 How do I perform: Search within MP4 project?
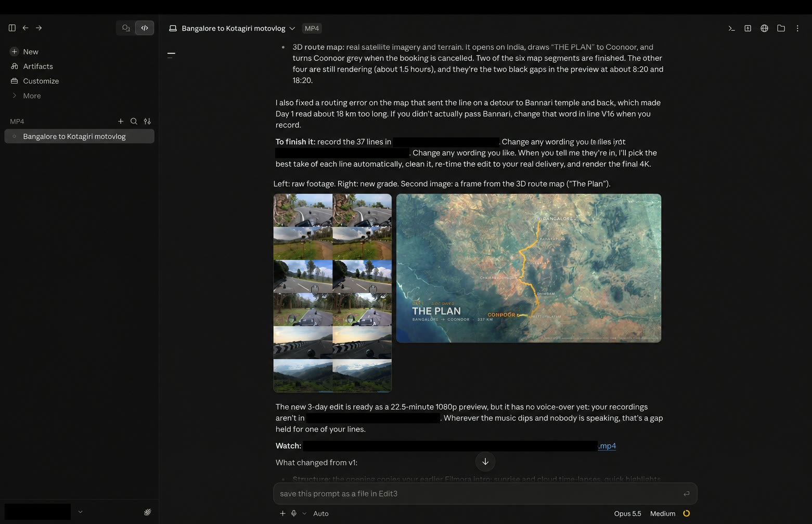point(134,121)
